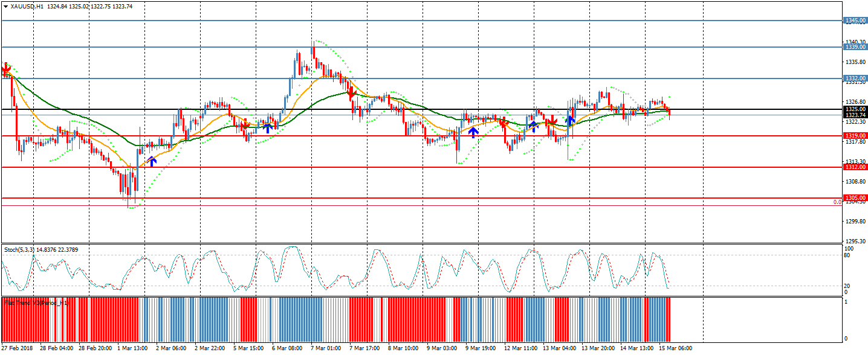The height and width of the screenshot is (355, 868).
Task: Select the 1332.00 blue level label
Action: pos(855,78)
